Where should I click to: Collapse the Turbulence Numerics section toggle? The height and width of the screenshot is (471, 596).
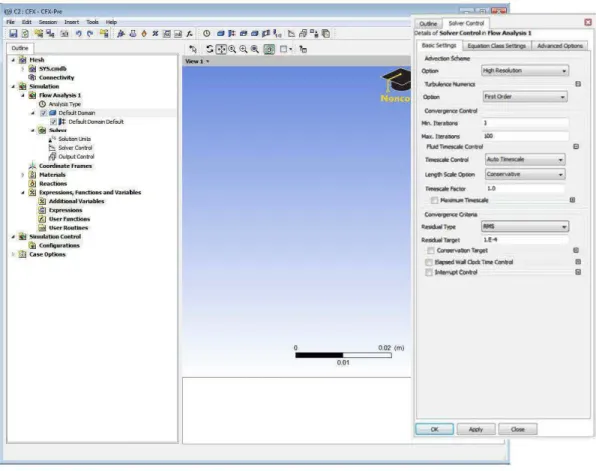[578, 84]
